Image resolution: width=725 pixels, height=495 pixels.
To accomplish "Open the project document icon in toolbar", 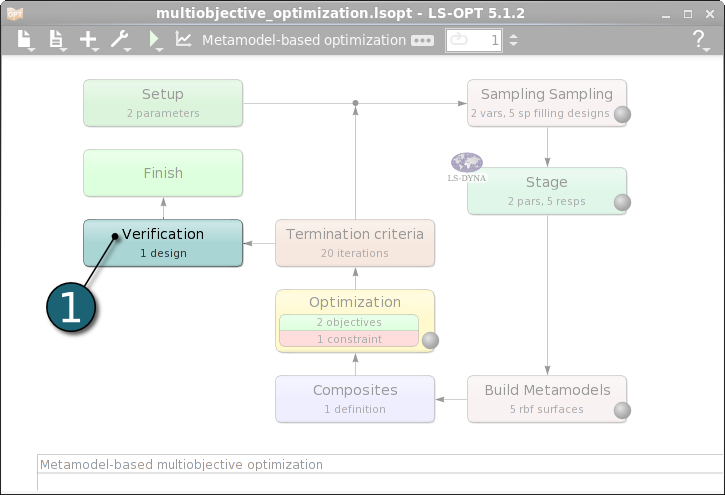I will coord(56,39).
